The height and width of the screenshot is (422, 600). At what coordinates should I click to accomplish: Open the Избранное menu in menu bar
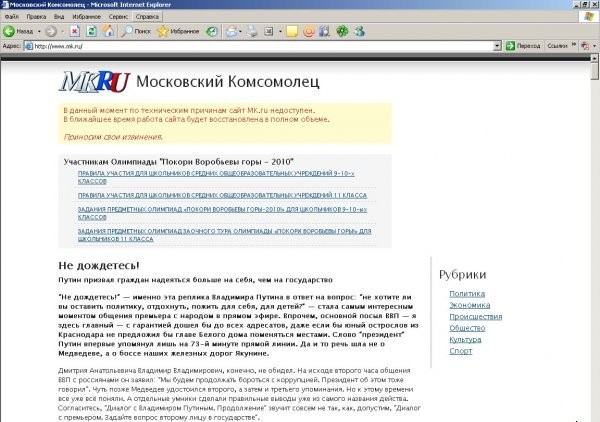pos(86,17)
